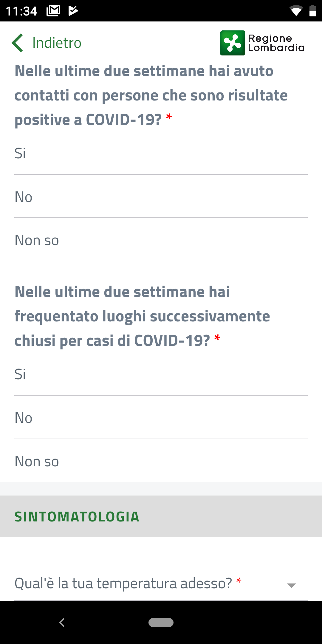Tap the Regione Lombardia logo
This screenshot has width=322, height=644.
[262, 43]
